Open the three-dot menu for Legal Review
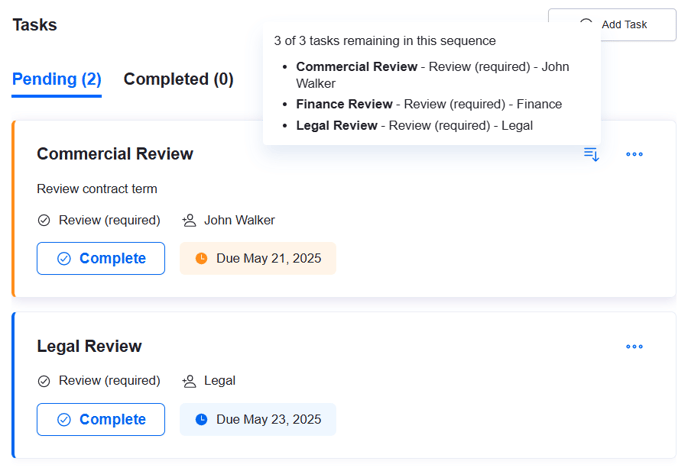Viewport: 688px width, 471px height. coord(634,347)
